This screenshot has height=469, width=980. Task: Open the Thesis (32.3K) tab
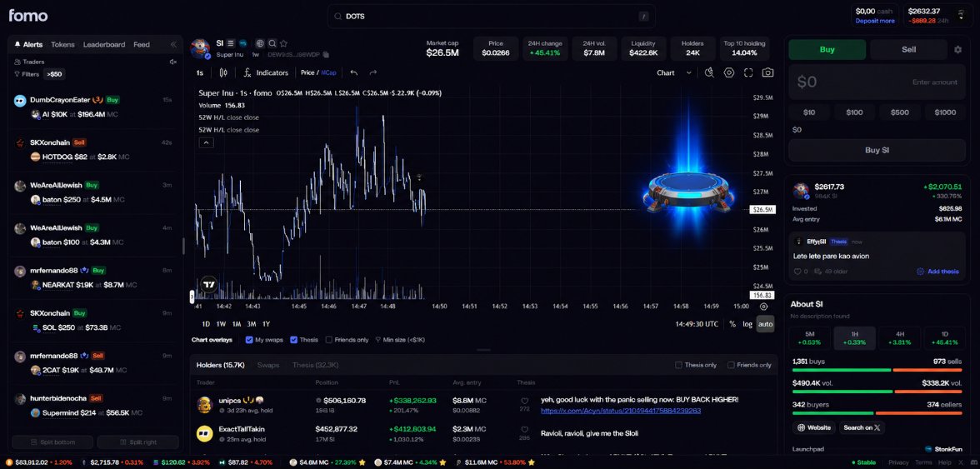point(315,365)
